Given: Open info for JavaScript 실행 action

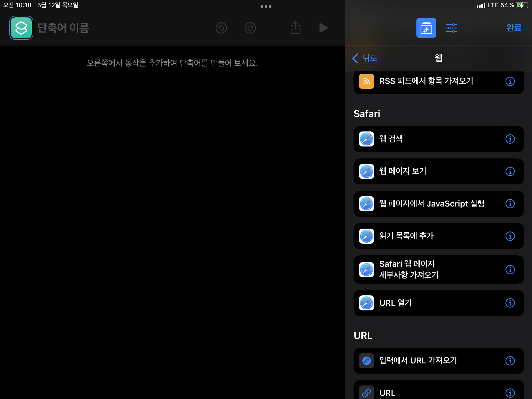Looking at the screenshot, I should pyautogui.click(x=510, y=204).
